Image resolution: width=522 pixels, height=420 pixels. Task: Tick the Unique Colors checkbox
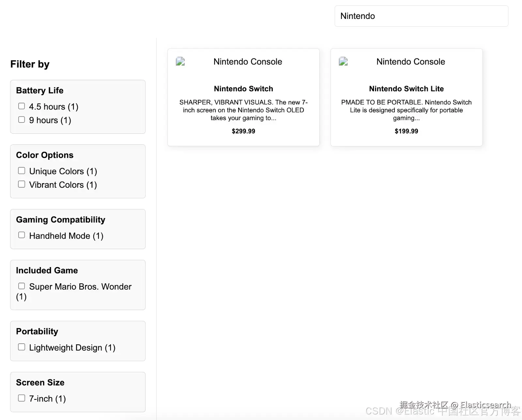tap(22, 171)
